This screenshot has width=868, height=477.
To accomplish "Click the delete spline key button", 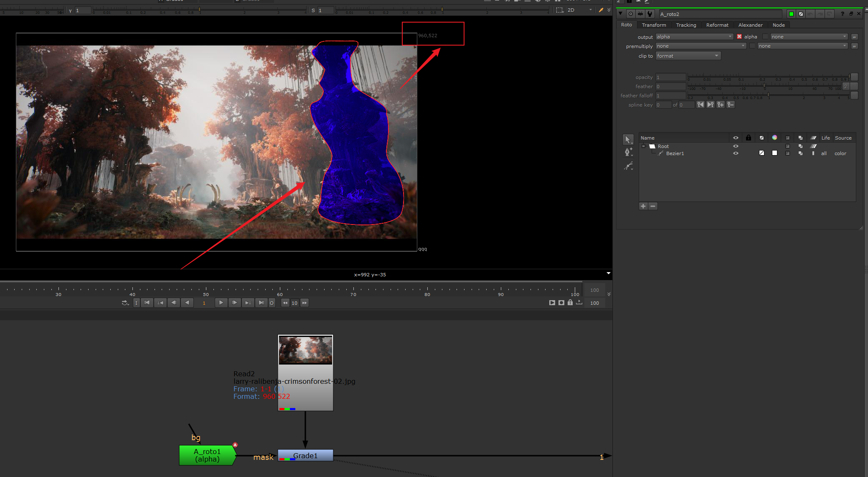I will [730, 105].
